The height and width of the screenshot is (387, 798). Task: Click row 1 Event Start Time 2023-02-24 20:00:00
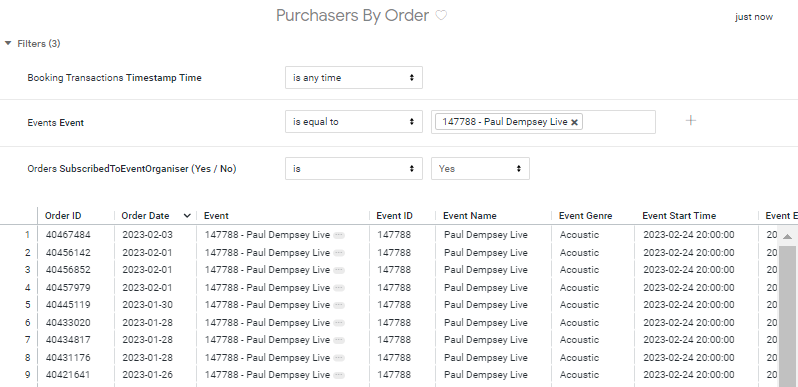689,235
